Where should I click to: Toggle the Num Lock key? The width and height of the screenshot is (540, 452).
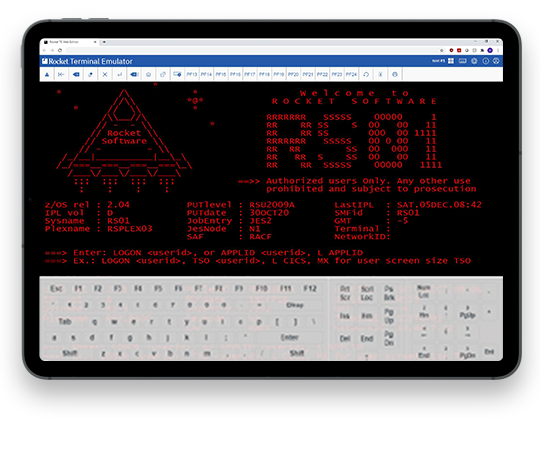click(424, 291)
